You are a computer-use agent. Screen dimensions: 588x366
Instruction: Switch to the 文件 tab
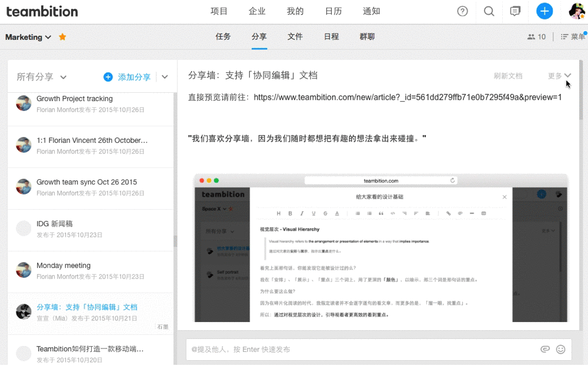point(295,36)
